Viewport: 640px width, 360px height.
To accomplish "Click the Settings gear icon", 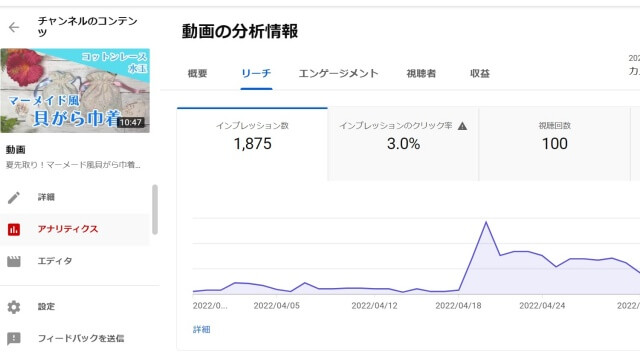I will coord(14,307).
